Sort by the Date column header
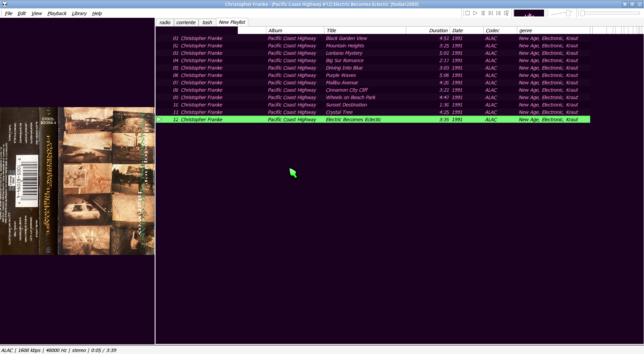The height and width of the screenshot is (354, 644). tap(467, 31)
